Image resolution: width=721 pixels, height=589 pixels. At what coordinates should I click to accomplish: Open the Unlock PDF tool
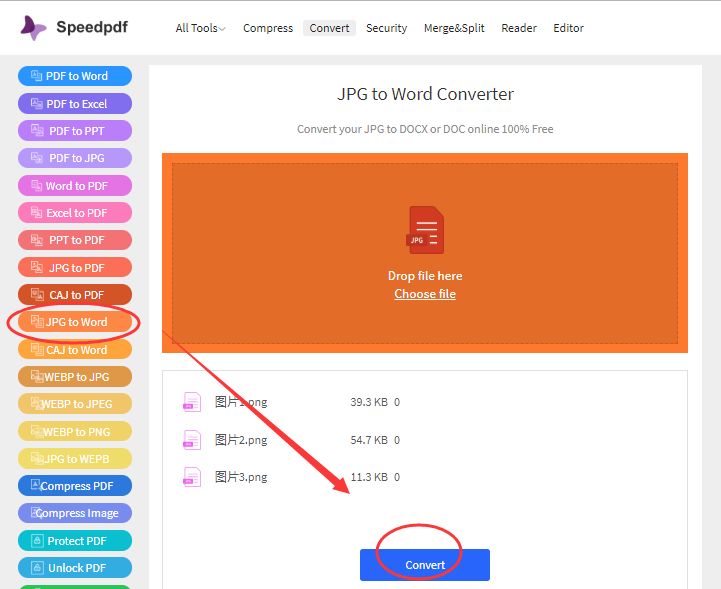[x=75, y=567]
